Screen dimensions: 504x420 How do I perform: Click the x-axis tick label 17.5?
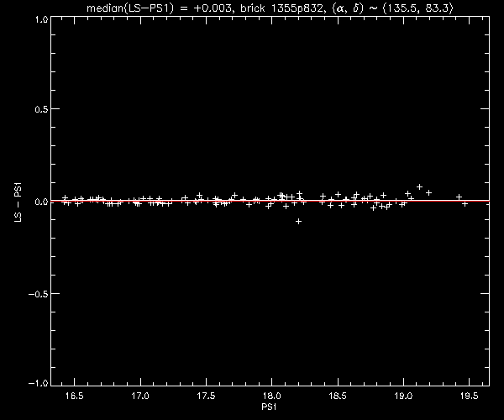click(x=206, y=396)
